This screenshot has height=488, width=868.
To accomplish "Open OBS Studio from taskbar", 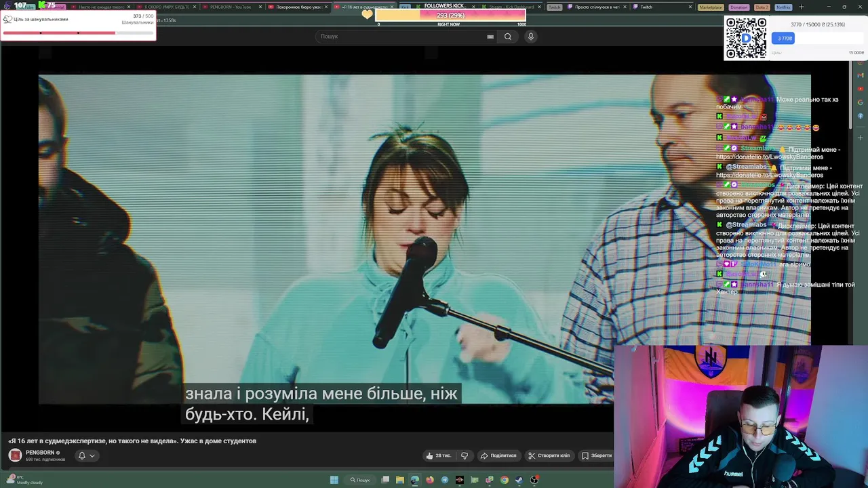I will coord(534,480).
